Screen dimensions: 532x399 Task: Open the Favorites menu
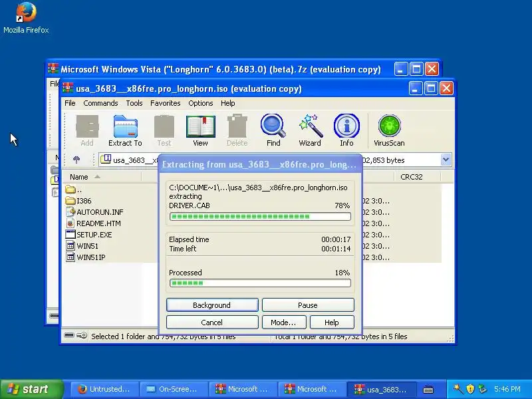[x=165, y=103]
